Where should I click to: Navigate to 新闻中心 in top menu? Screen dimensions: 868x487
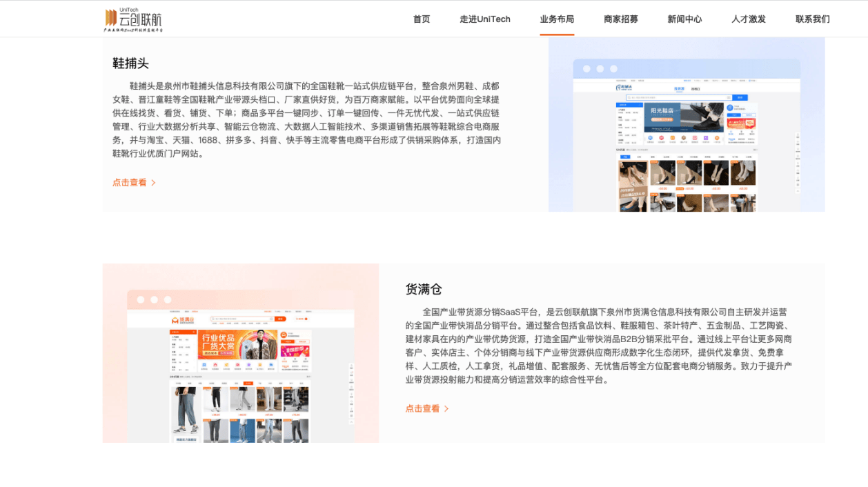tap(684, 19)
